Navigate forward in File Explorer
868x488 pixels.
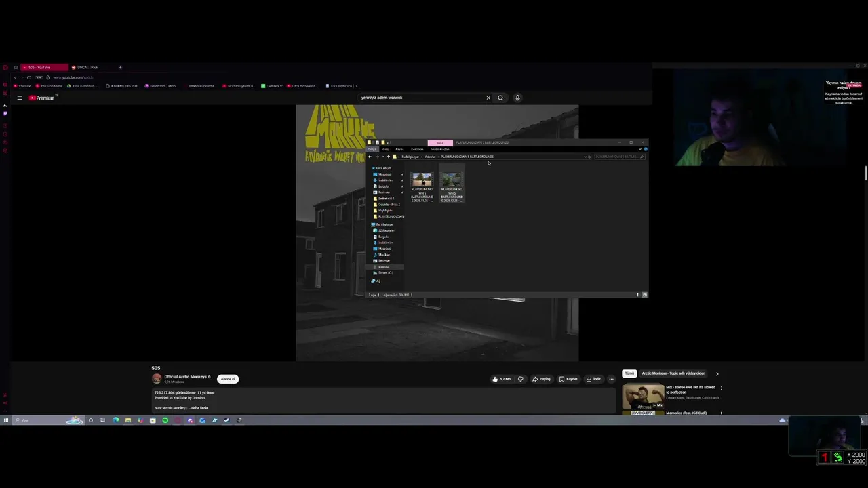coord(378,157)
